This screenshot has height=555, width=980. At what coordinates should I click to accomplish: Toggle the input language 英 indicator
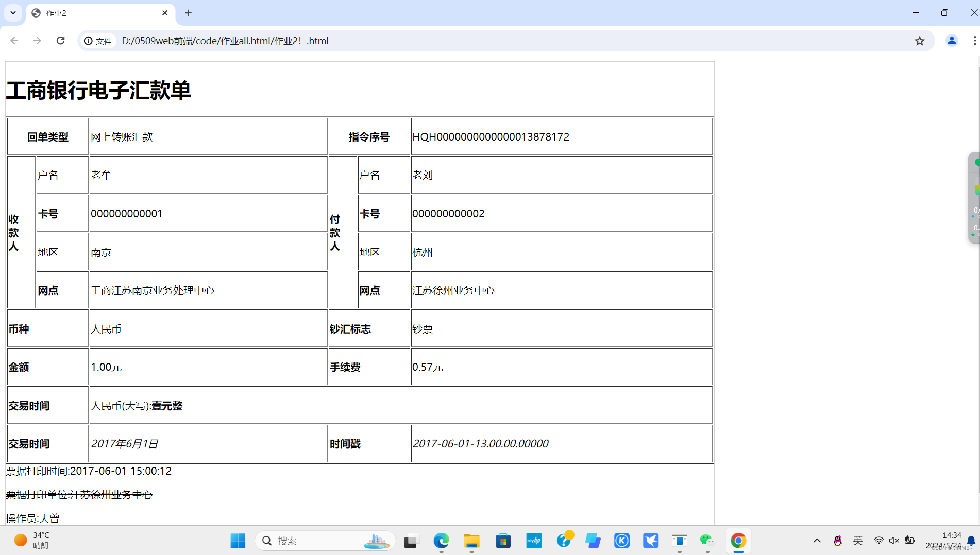point(858,541)
